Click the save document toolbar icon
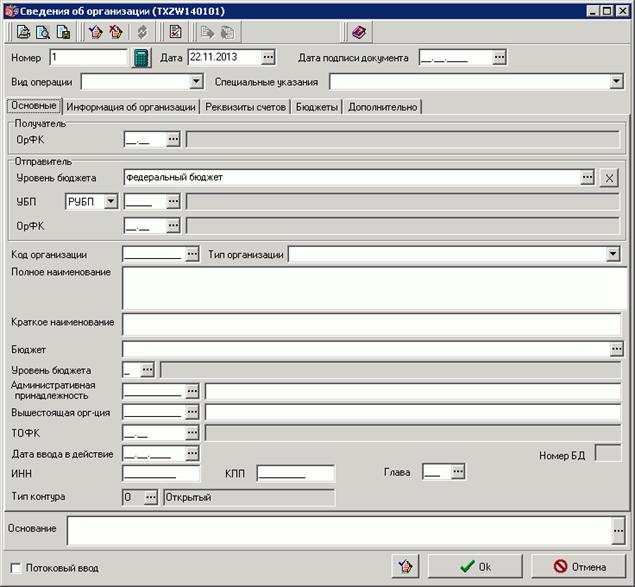This screenshot has width=635, height=587. [x=63, y=32]
